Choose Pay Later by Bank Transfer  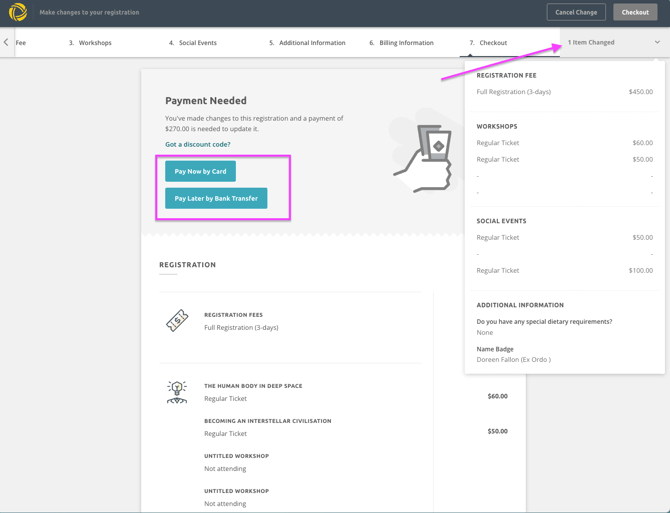coord(216,198)
